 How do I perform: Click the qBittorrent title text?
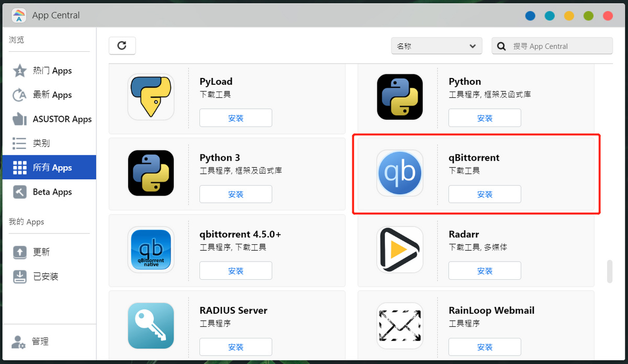[x=474, y=158]
